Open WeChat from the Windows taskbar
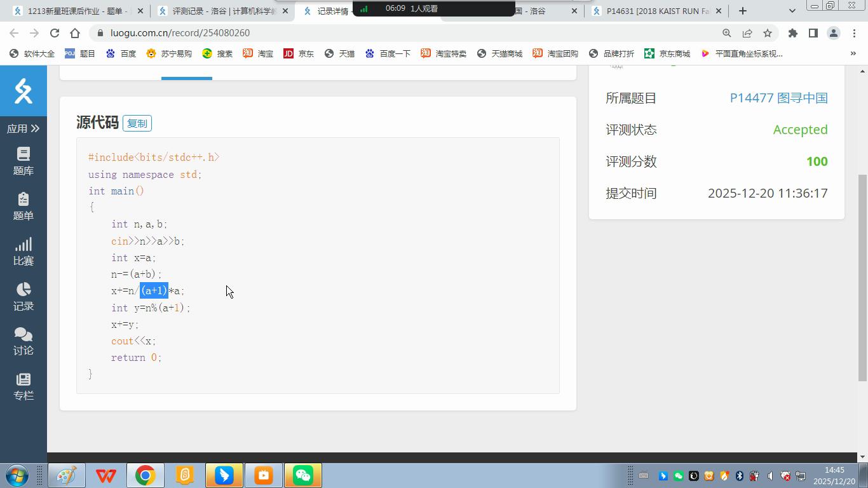This screenshot has height=488, width=868. coord(303,475)
